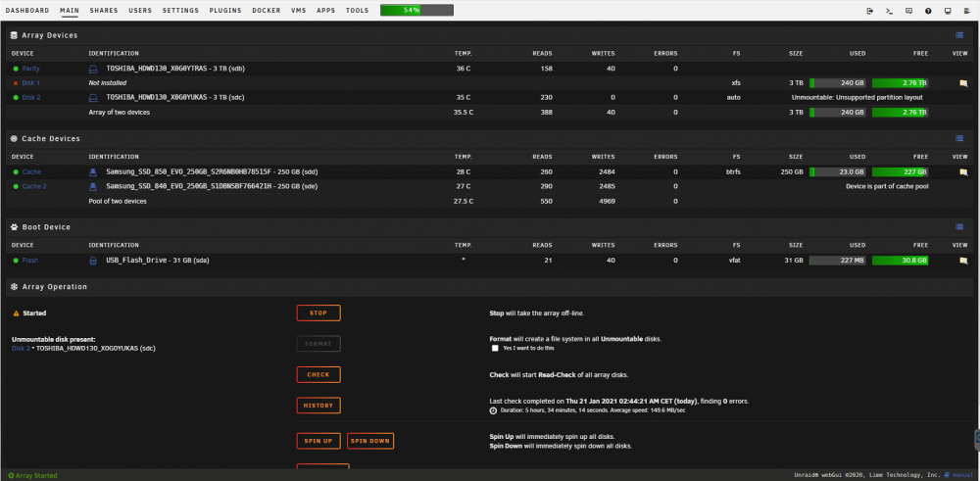Click the green status dot for Parity
Screen dimensions: 980x481
pos(16,69)
